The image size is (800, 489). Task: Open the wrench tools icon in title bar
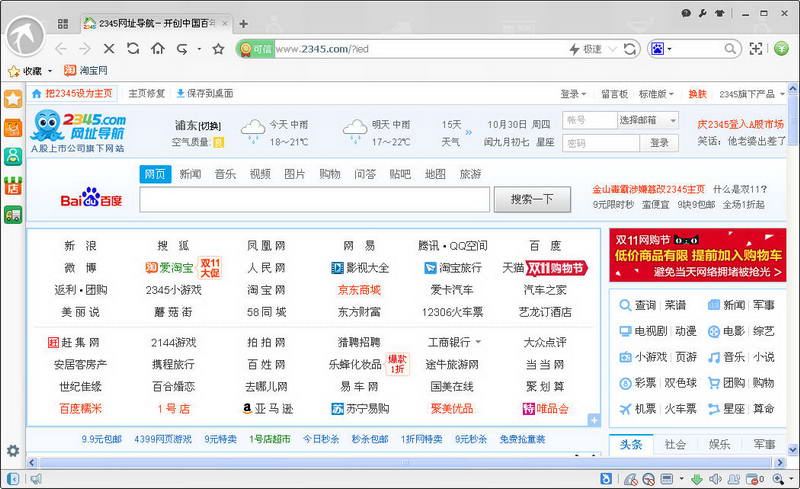(x=703, y=14)
